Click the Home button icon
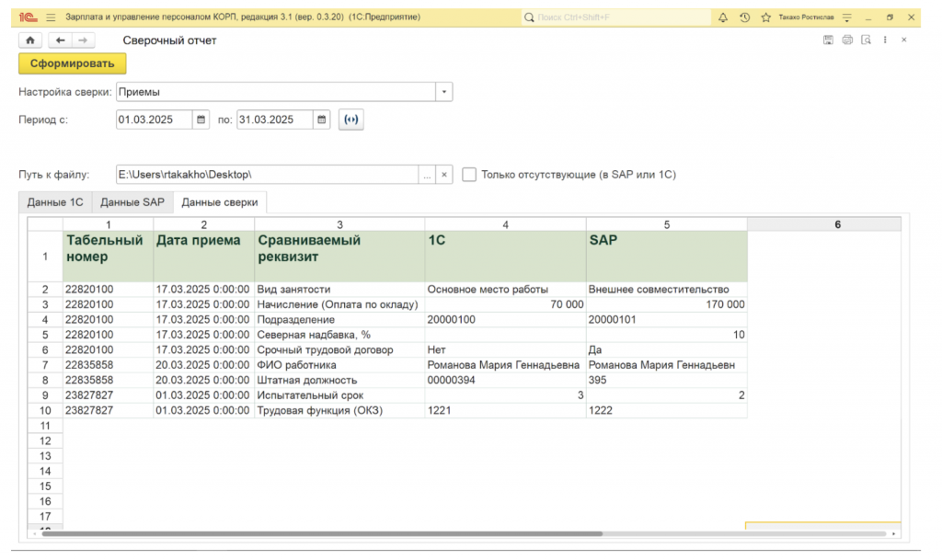Screen dimensions: 942x560 pos(30,40)
